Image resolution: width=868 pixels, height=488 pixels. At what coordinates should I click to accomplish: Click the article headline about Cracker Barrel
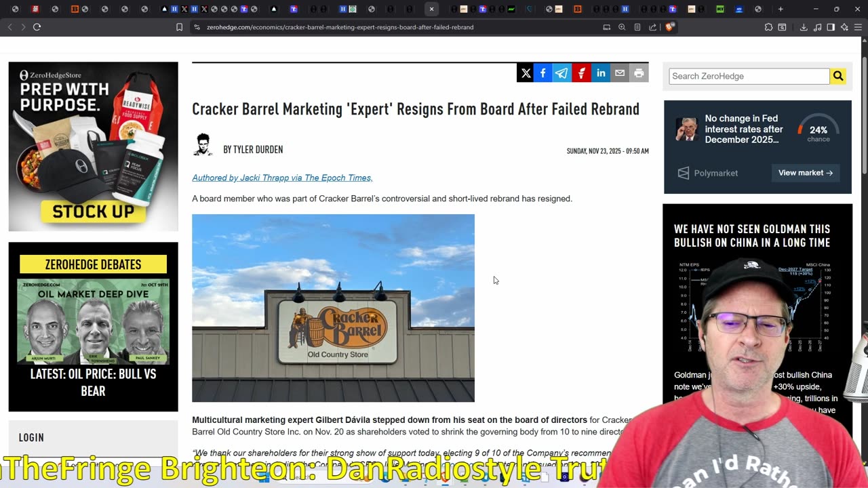click(416, 109)
